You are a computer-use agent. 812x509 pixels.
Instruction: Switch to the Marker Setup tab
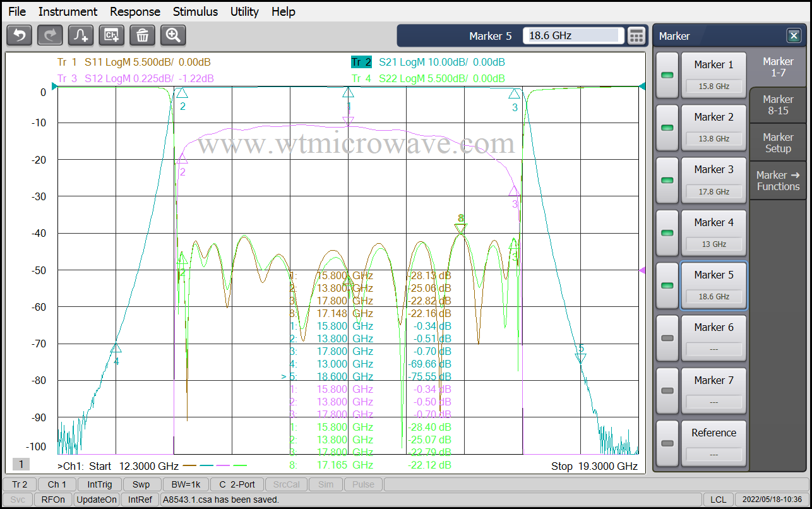click(777, 143)
